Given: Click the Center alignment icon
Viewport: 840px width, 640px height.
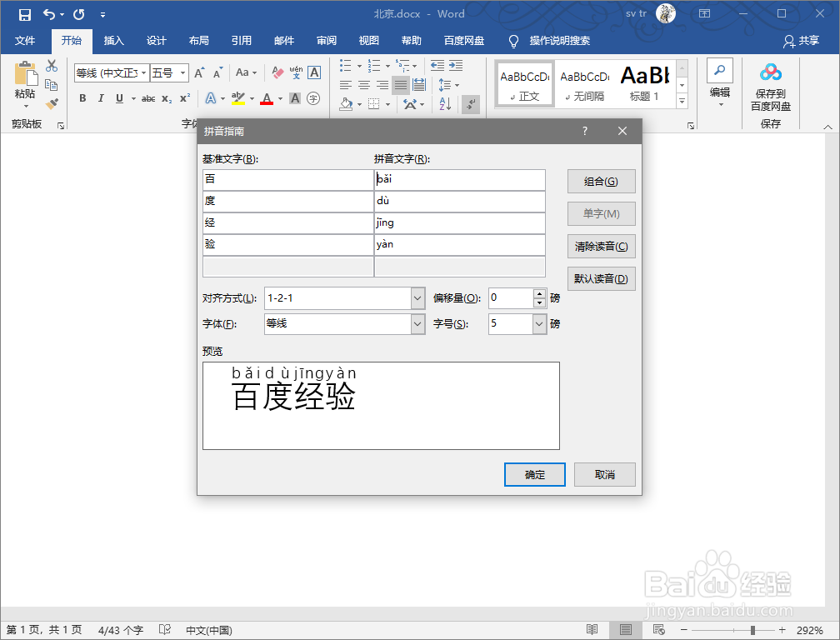Looking at the screenshot, I should tap(364, 85).
